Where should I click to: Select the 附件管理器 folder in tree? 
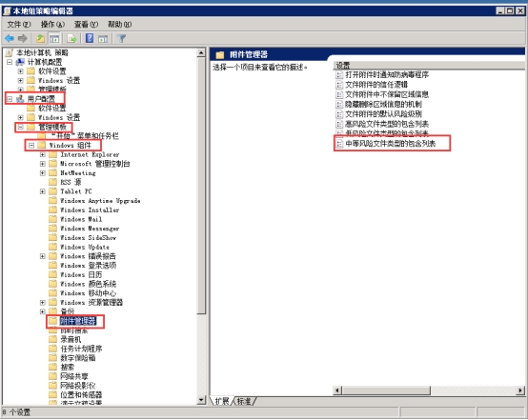[78, 321]
